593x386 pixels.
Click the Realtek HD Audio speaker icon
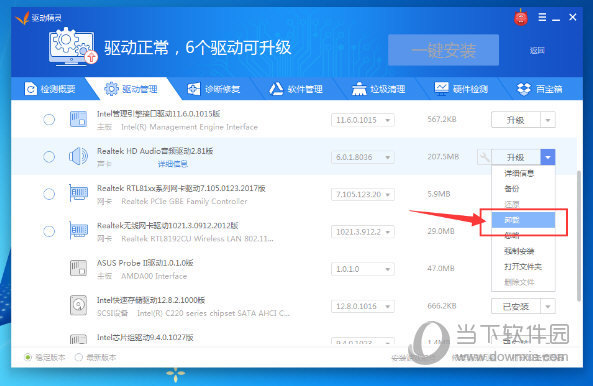pyautogui.click(x=78, y=156)
